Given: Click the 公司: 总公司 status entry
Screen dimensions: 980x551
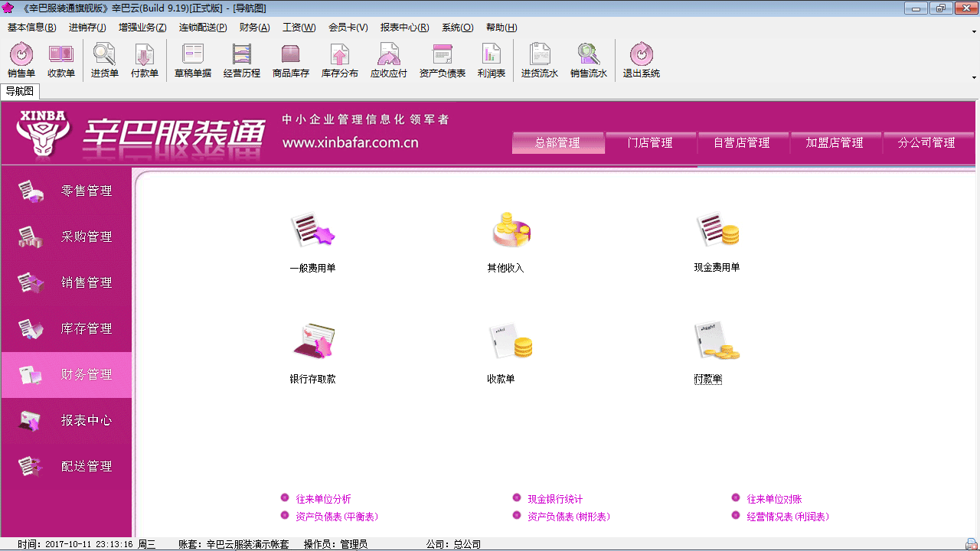Looking at the screenshot, I should pyautogui.click(x=453, y=544).
